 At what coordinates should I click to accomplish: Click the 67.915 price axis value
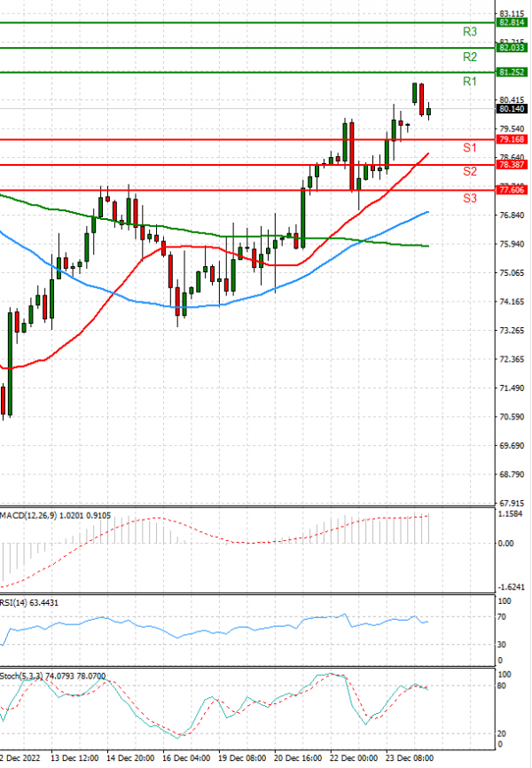tap(512, 503)
